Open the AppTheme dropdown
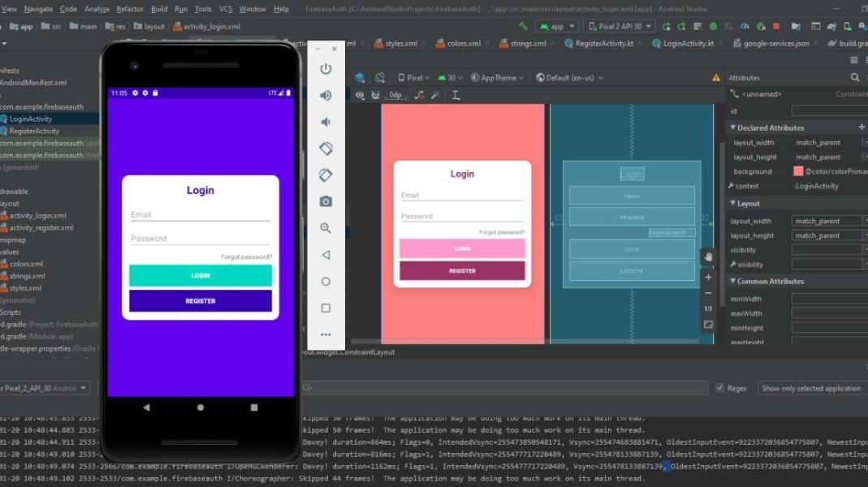This screenshot has height=487, width=868. coord(497,78)
